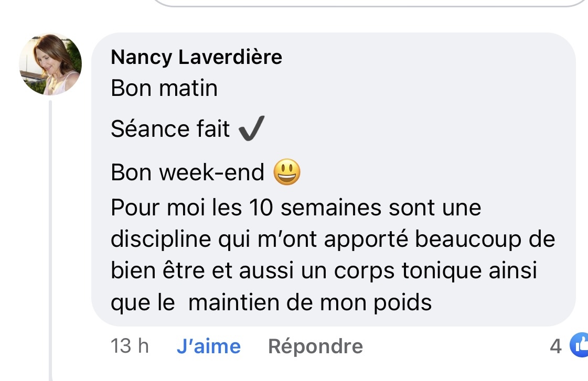Viewport: 588px width, 381px height.
Task: Click the "Pour moi les" sentence start
Action: pyautogui.click(x=161, y=209)
